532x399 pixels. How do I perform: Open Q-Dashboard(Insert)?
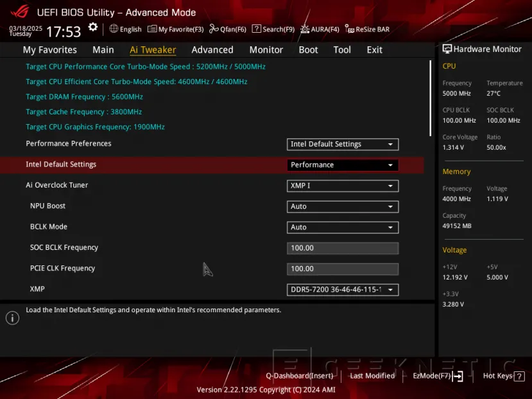pyautogui.click(x=300, y=376)
